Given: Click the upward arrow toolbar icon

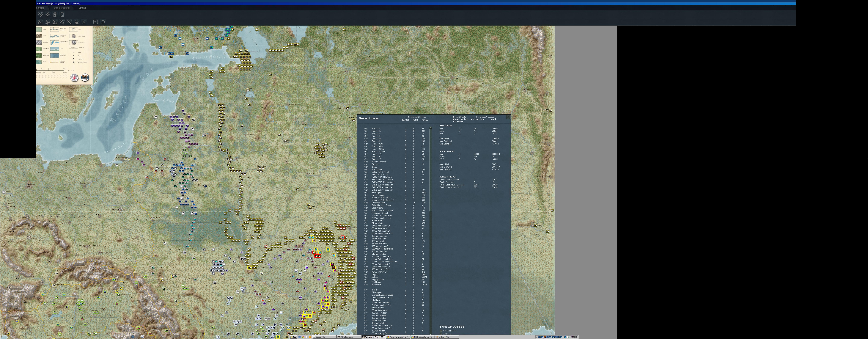Looking at the screenshot, I should click(95, 22).
